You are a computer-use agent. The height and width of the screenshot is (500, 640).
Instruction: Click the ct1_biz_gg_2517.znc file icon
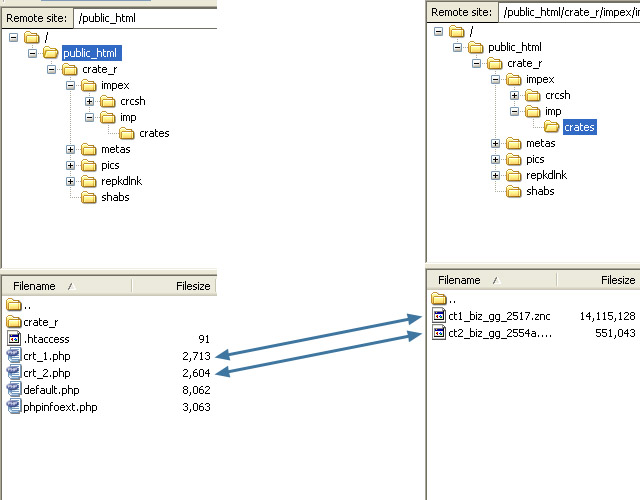[439, 316]
